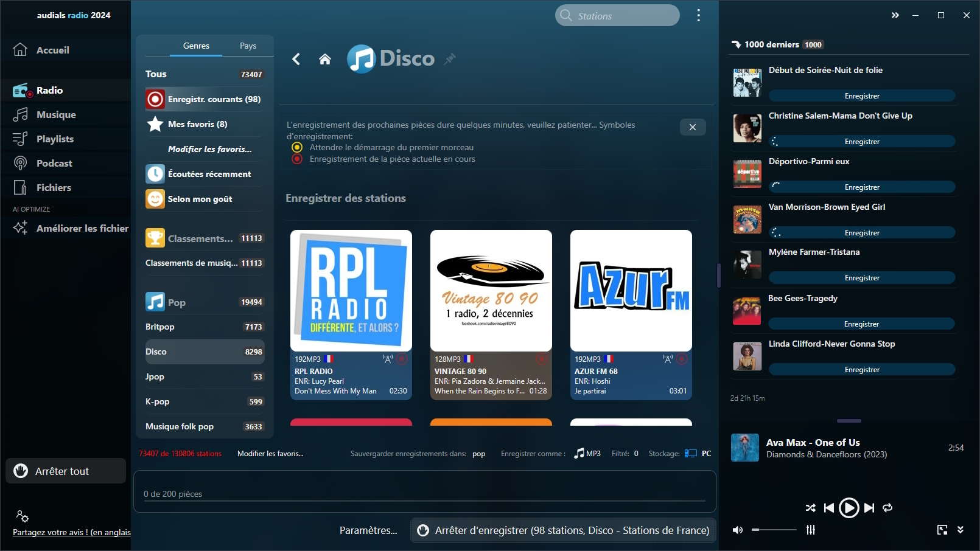Screen dimensions: 980x551
Task: Open Ava Max album cover thumbnail
Action: point(745,448)
